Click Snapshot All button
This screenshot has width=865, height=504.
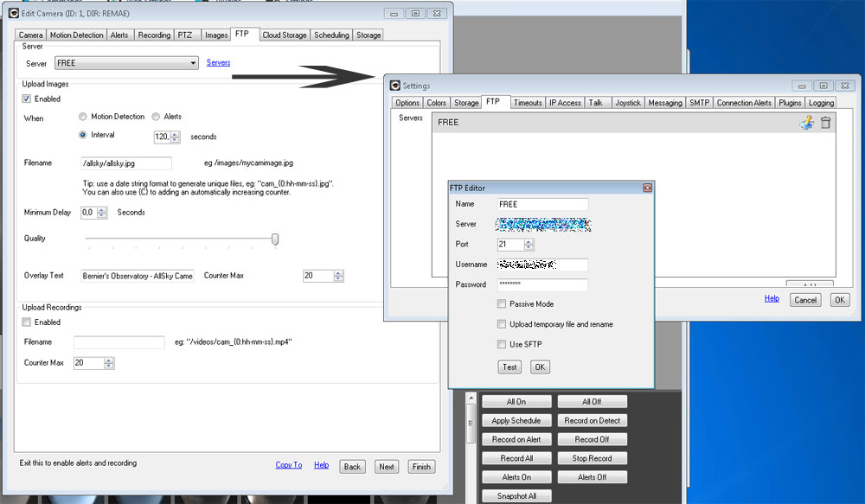point(516,495)
